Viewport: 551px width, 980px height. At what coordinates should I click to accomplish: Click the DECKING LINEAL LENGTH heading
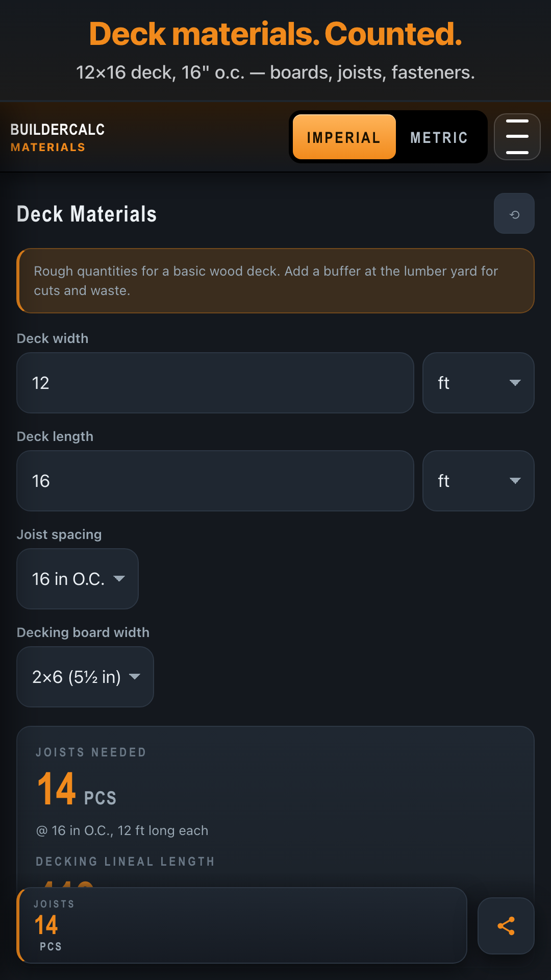[x=125, y=861]
